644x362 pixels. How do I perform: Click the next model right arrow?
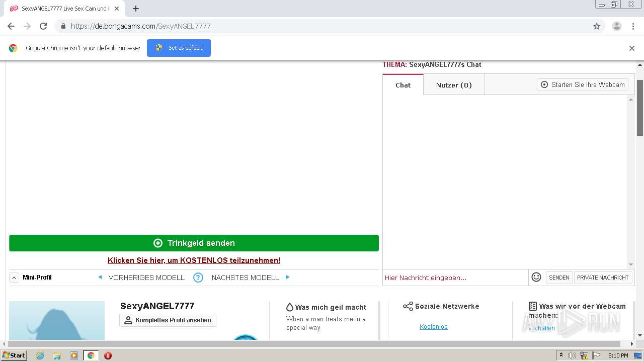click(x=288, y=277)
